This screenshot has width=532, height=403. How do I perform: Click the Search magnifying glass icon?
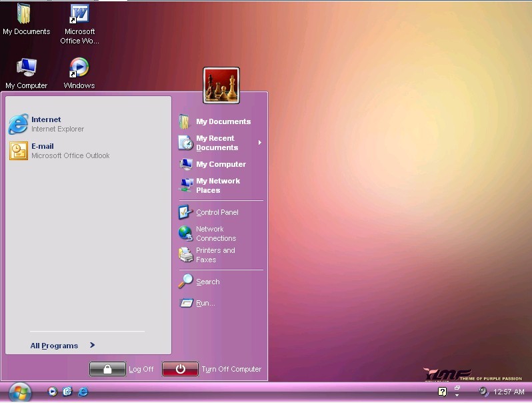pyautogui.click(x=185, y=282)
